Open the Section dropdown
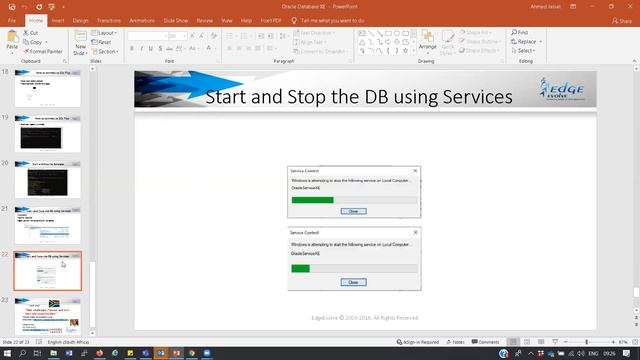 [105, 51]
